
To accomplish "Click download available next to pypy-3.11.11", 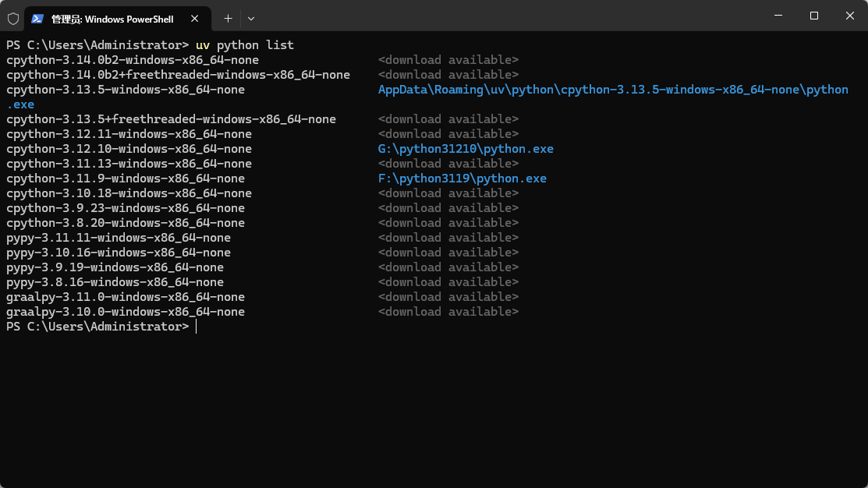I will pyautogui.click(x=448, y=238).
